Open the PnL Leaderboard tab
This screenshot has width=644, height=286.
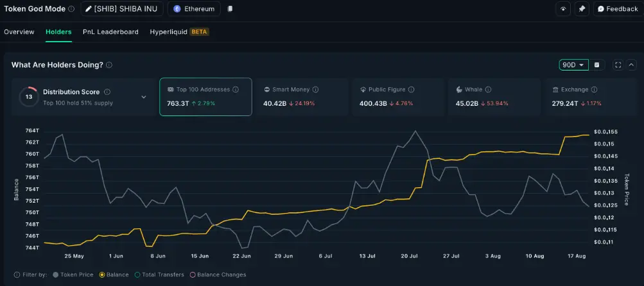(x=110, y=31)
